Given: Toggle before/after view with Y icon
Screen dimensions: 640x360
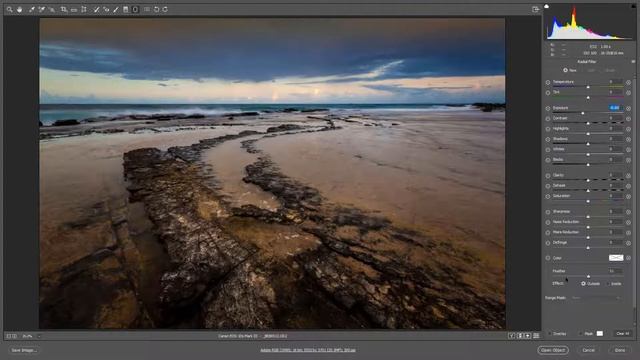Looking at the screenshot, I should pos(511,336).
